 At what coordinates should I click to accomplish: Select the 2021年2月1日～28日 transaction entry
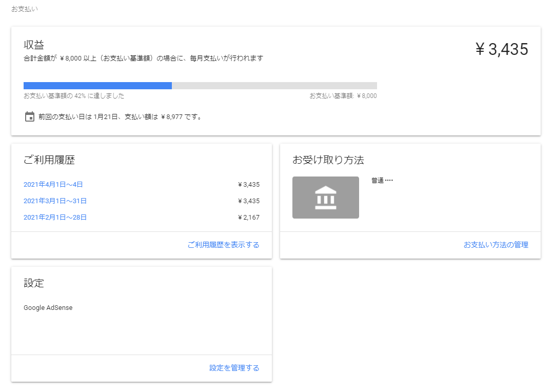pyautogui.click(x=55, y=217)
